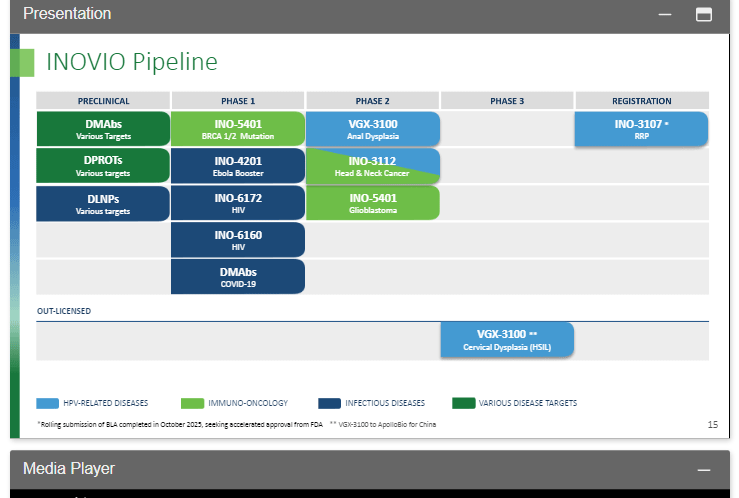
Task: Click the INO-3112 Head & Neck Cancer box
Action: point(373,166)
